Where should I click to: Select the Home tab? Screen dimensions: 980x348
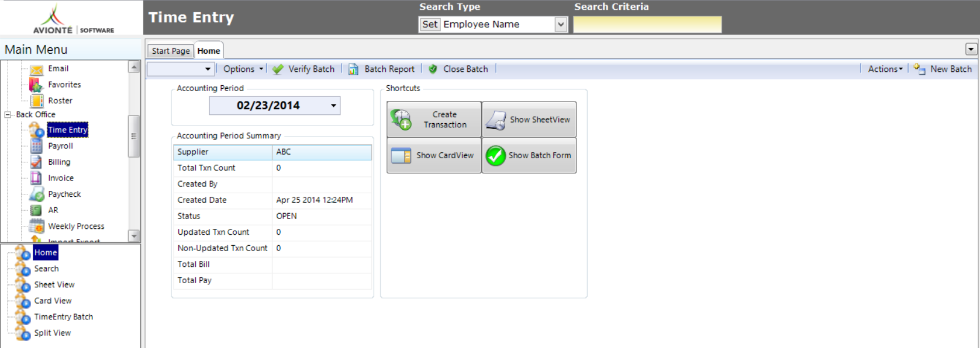click(x=209, y=50)
